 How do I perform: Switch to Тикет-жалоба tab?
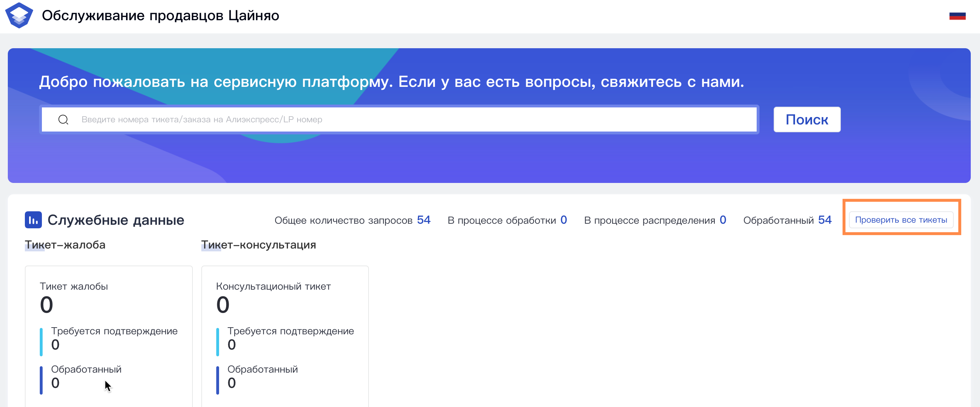(x=65, y=245)
